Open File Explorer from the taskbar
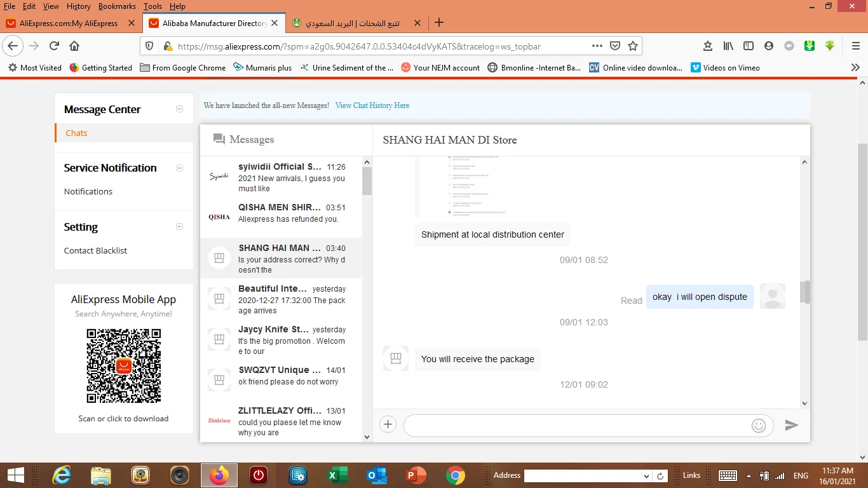Screen dimensions: 868x488 (101, 475)
